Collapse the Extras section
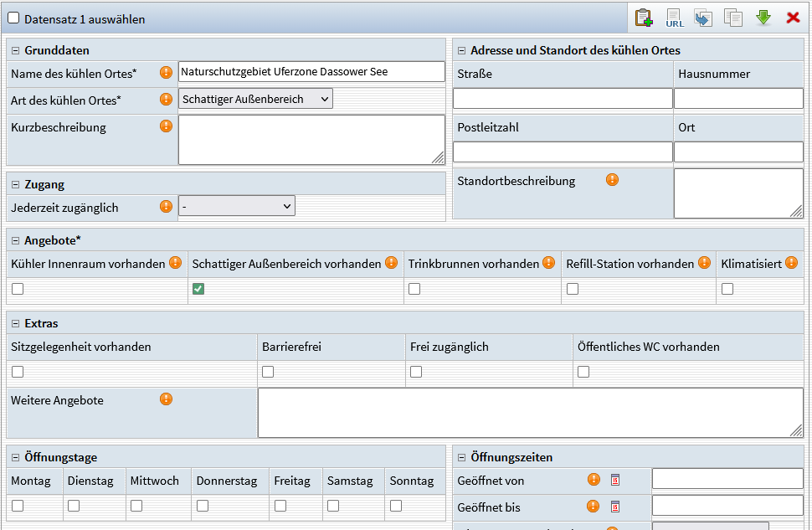Image resolution: width=812 pixels, height=530 pixels. 16,323
